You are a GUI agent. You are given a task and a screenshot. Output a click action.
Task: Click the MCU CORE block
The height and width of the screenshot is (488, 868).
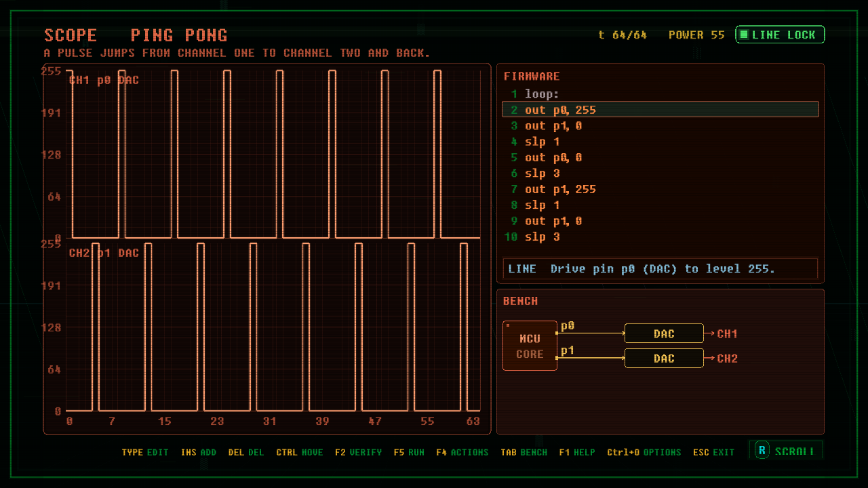point(530,346)
